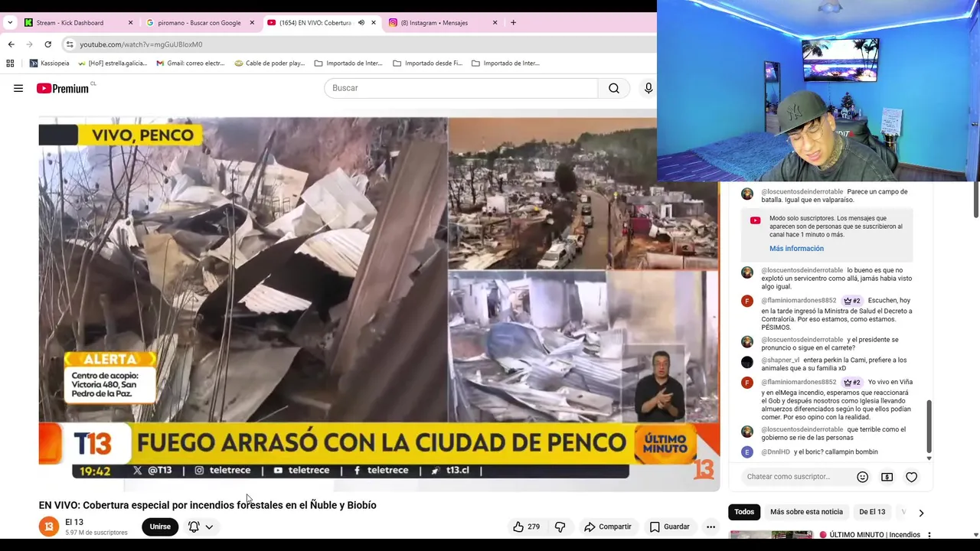
Task: Open the ÚLTIMO MINUTO recommended video thumbnail
Action: (x=771, y=535)
